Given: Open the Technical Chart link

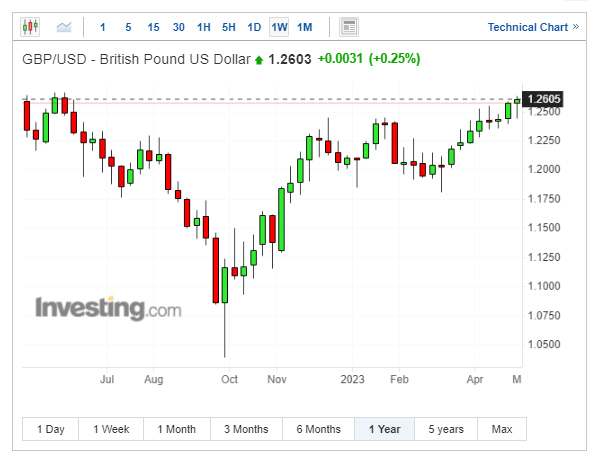Looking at the screenshot, I should 533,27.
